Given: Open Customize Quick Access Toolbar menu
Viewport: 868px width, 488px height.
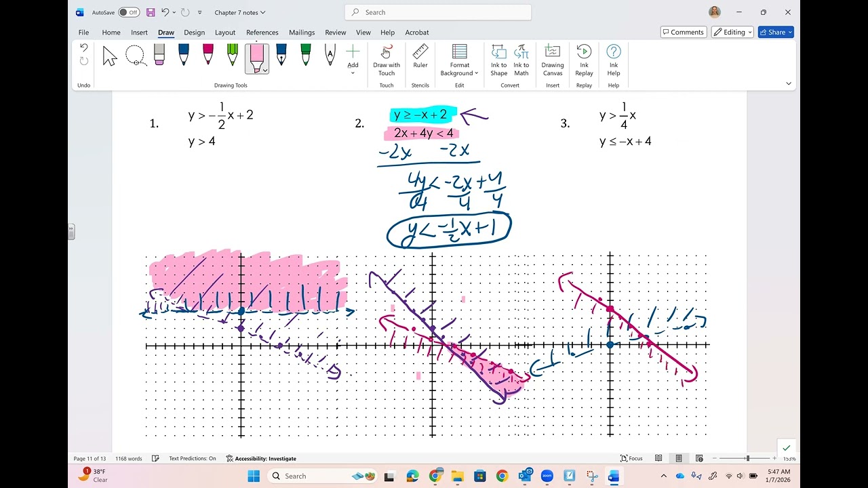Looking at the screenshot, I should point(199,12).
